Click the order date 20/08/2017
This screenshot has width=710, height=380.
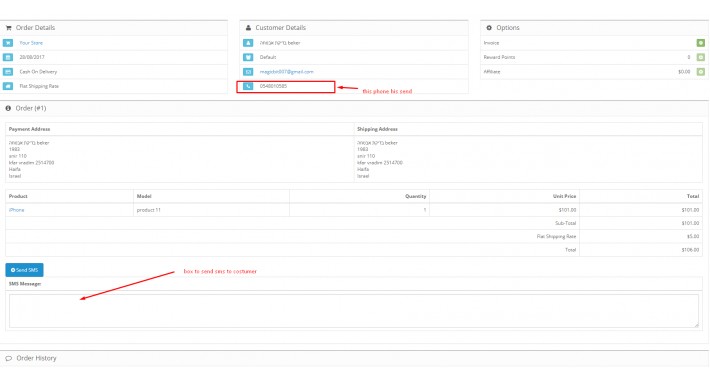tap(32, 58)
